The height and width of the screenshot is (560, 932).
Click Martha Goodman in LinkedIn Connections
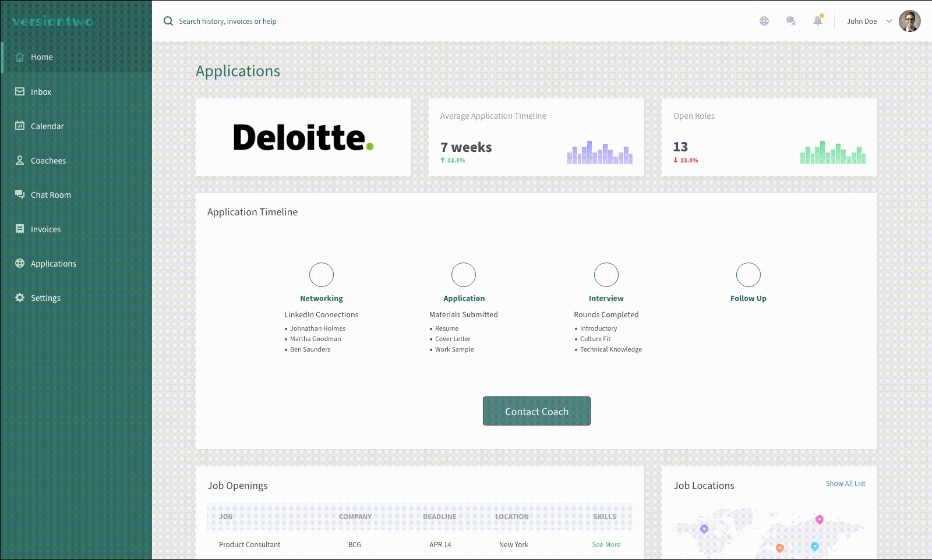(x=316, y=339)
